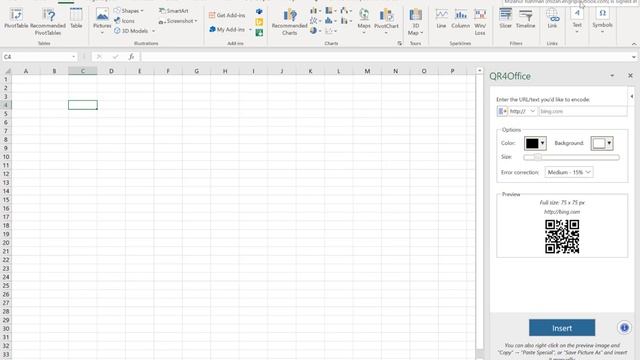Close the QR4Office task pane
The image size is (640, 360).
(x=630, y=76)
